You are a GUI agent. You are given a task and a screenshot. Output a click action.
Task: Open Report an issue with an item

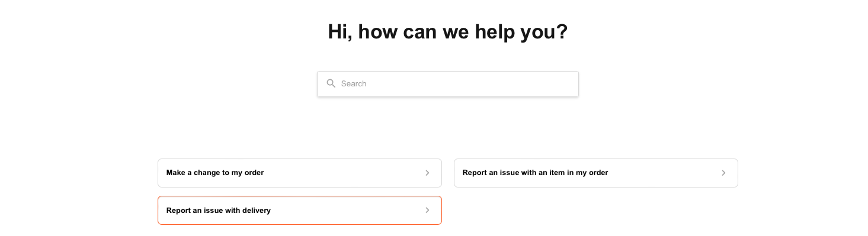[596, 173]
